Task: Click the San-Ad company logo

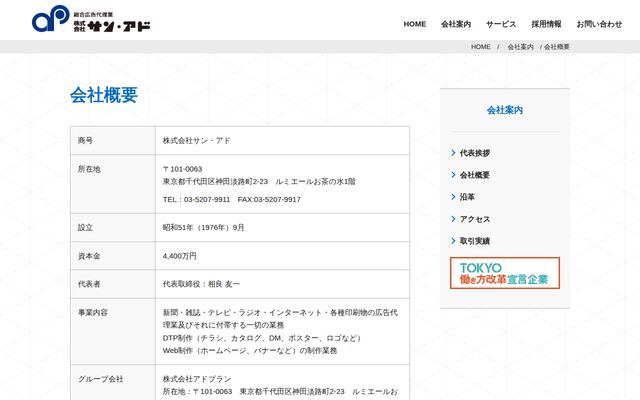Action: coord(91,19)
